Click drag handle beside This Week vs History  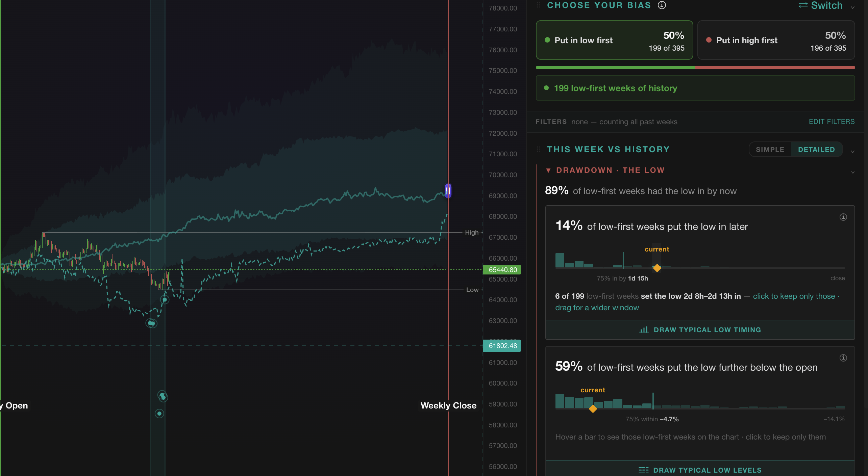pos(539,149)
